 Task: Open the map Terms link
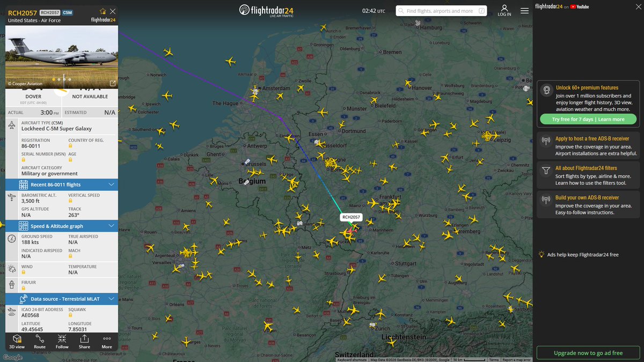(494, 360)
